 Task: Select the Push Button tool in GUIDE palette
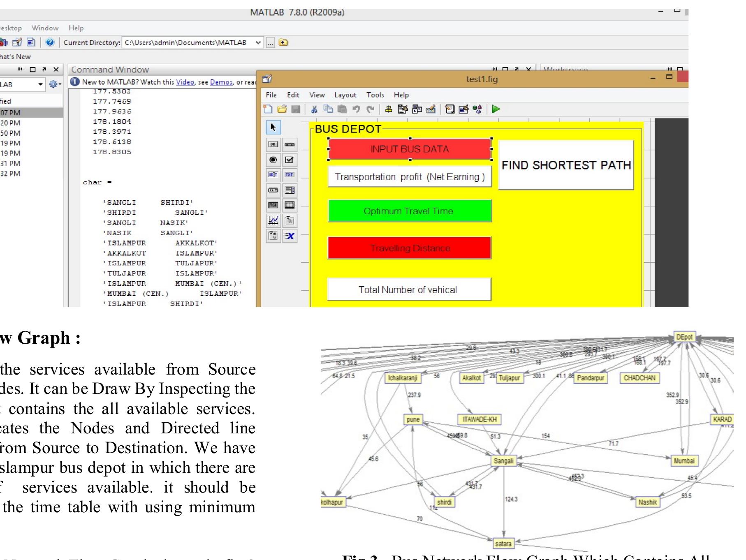(x=273, y=144)
